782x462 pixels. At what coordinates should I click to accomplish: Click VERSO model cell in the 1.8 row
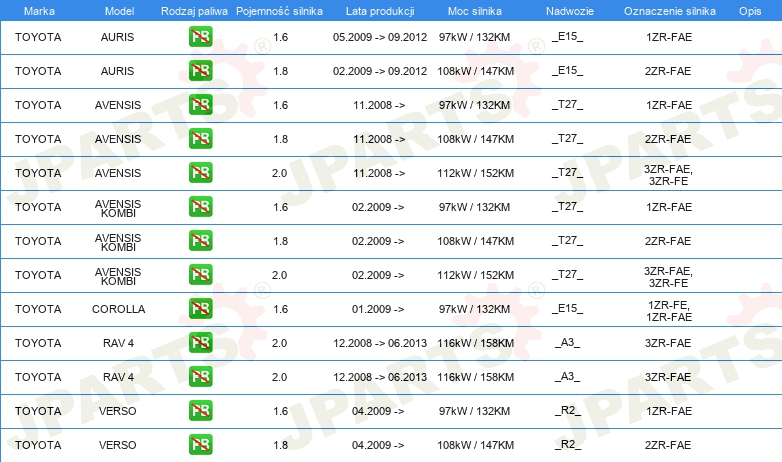coord(117,445)
